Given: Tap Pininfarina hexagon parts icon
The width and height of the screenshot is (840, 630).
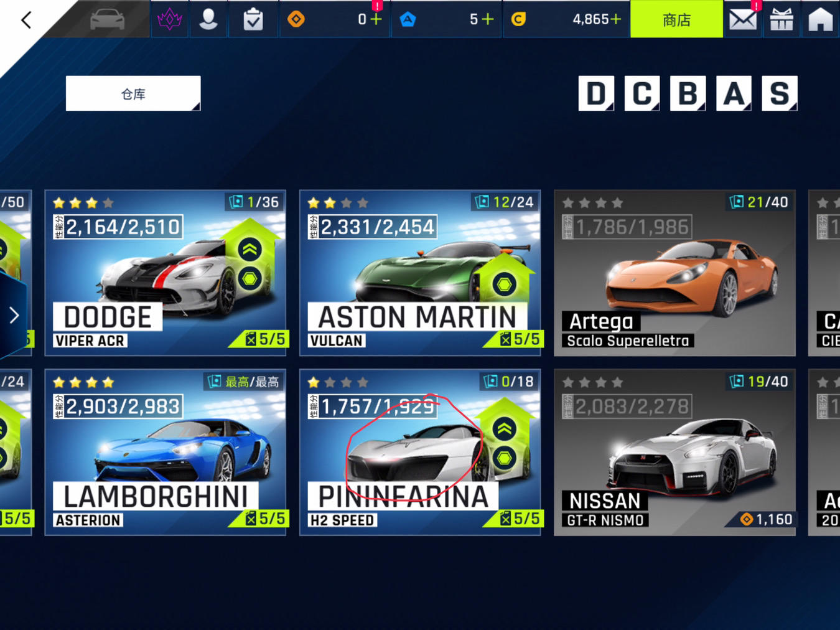Looking at the screenshot, I should [x=505, y=458].
